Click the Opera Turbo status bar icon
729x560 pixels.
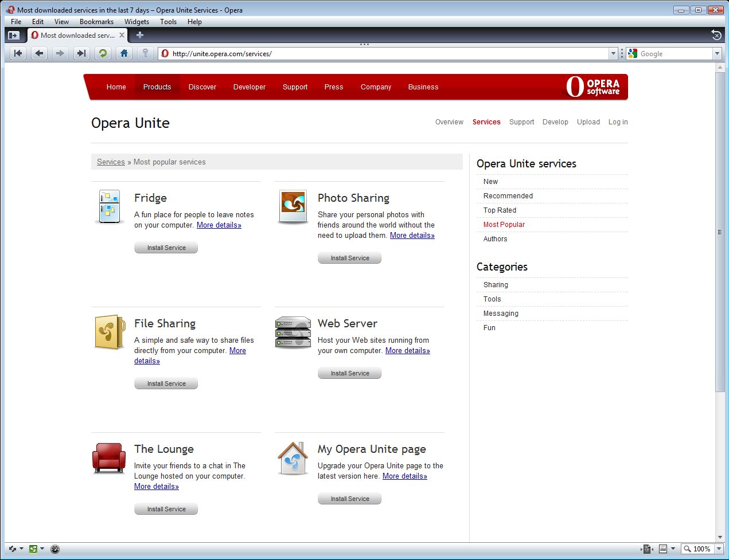tap(55, 549)
